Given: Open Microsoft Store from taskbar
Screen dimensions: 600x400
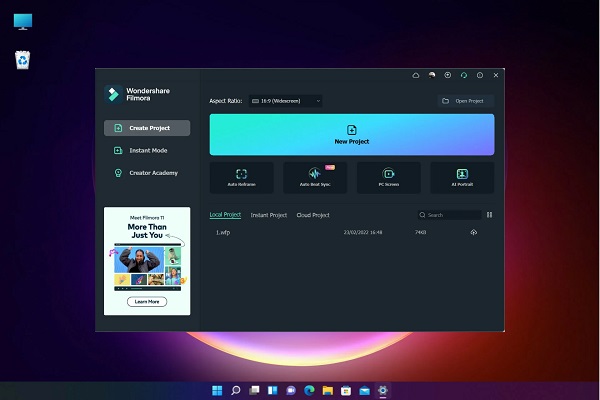Looking at the screenshot, I should click(x=346, y=390).
